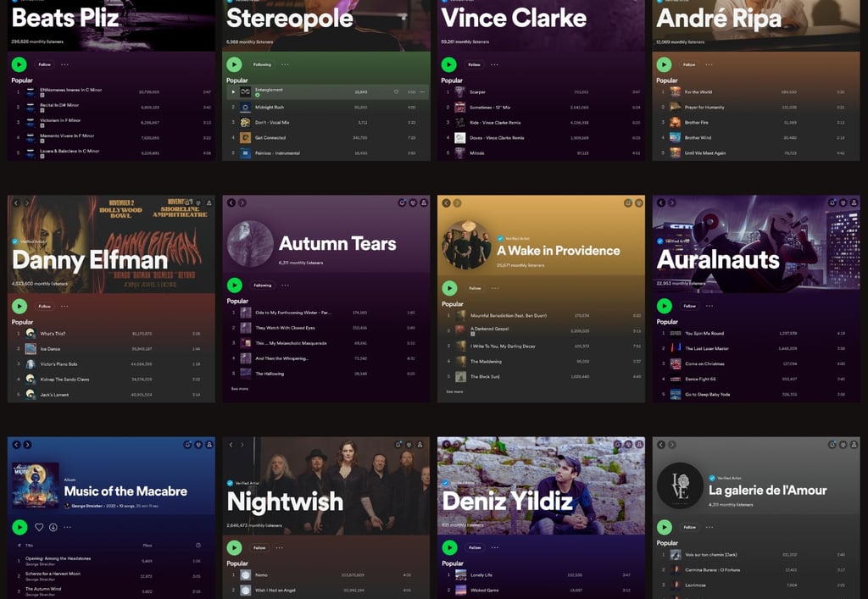Click green play button on Danny Elfman page
The height and width of the screenshot is (599, 868).
[x=19, y=306]
